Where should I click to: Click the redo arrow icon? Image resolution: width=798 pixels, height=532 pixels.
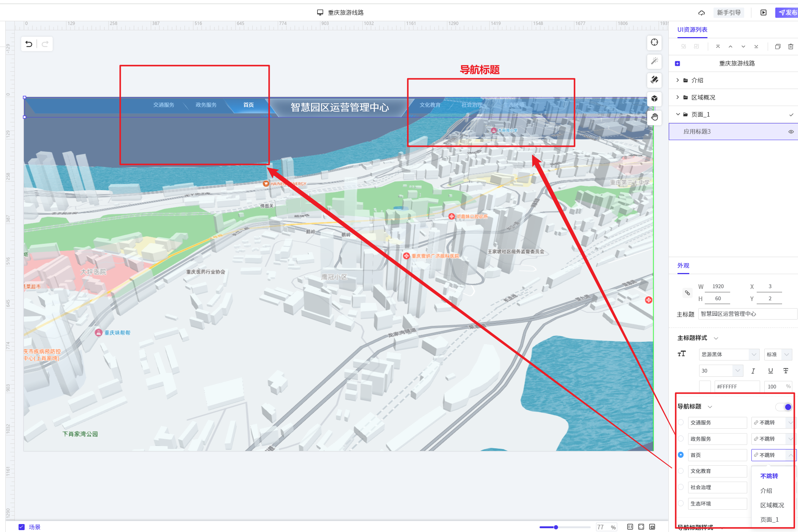45,44
